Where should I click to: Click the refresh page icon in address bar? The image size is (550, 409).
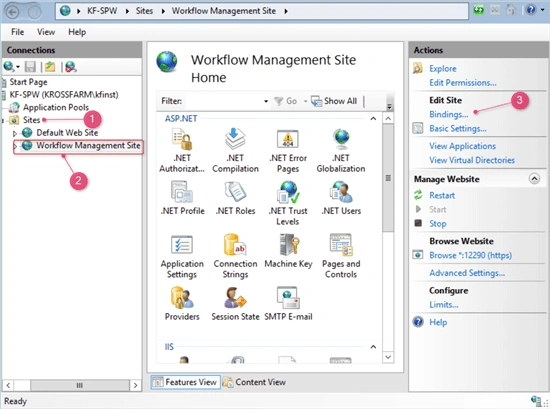tap(478, 10)
